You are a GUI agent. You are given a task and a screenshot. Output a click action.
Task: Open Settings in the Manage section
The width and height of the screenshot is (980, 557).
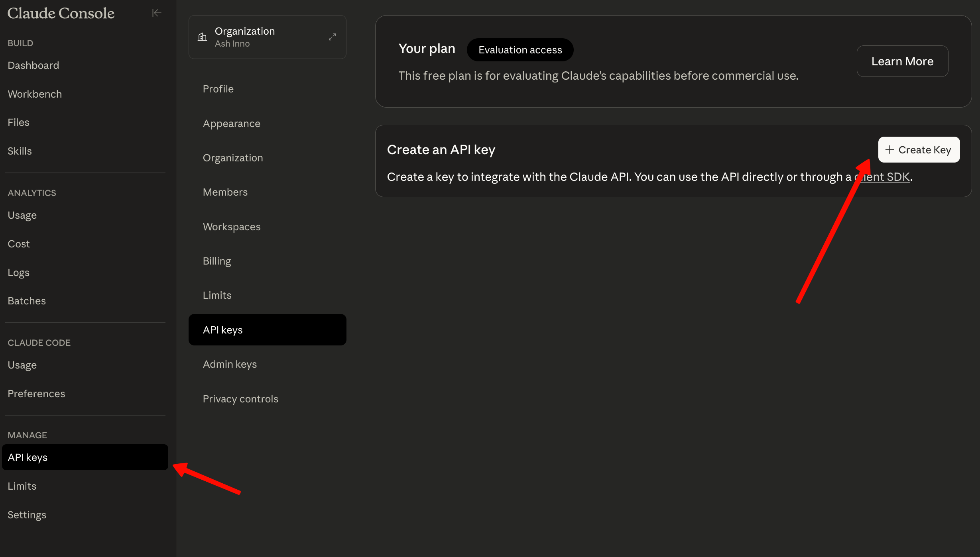[27, 515]
